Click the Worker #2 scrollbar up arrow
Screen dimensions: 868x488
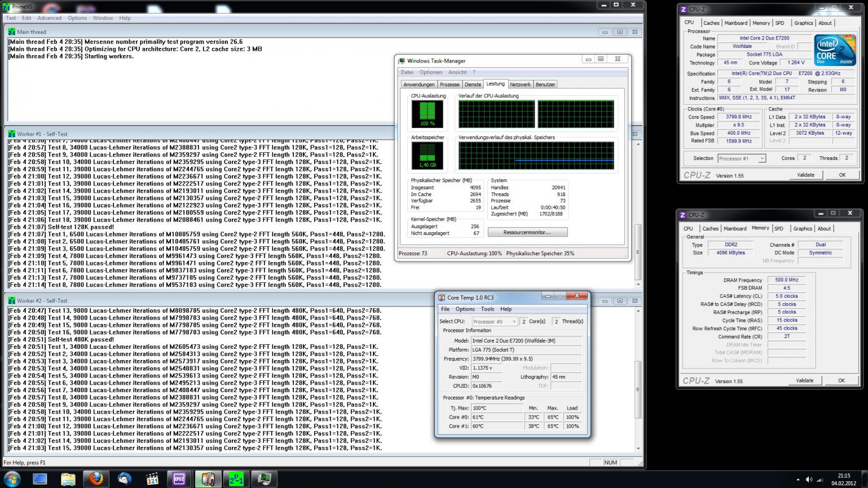click(638, 310)
